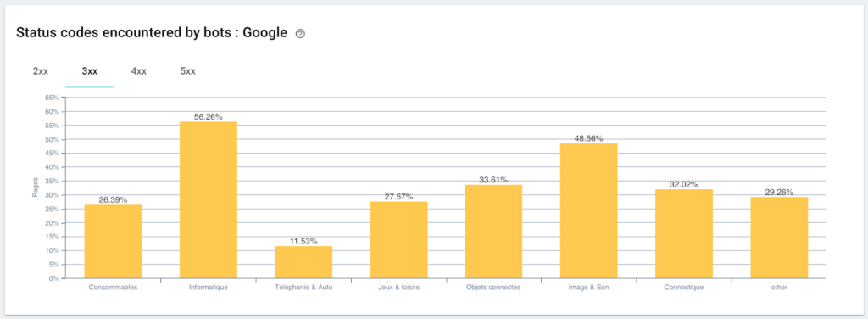Click the Image & Son bar

588,210
